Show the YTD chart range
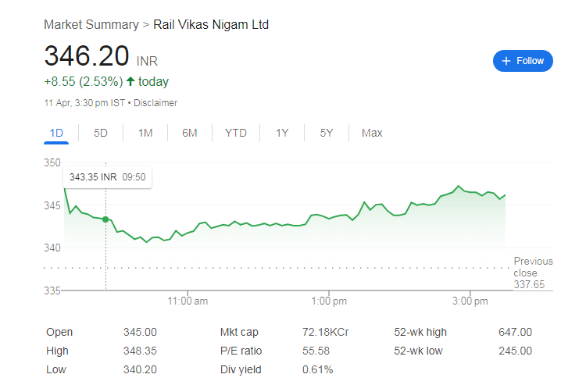 pyautogui.click(x=236, y=133)
